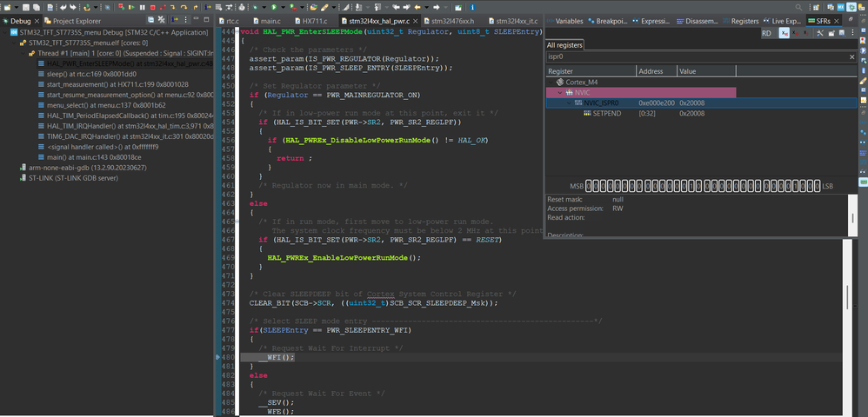Image resolution: width=868 pixels, height=417 pixels.
Task: Click the All registers tab
Action: tap(564, 45)
